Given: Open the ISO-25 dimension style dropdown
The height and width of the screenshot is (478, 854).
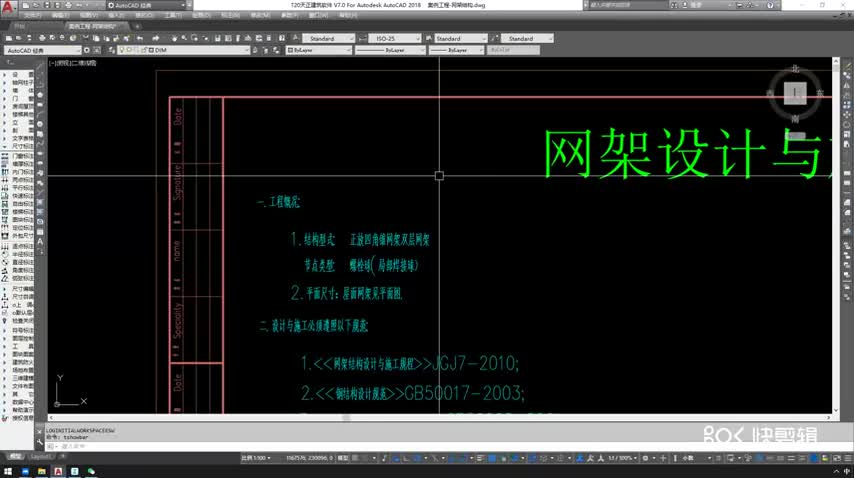Looking at the screenshot, I should click(x=395, y=39).
